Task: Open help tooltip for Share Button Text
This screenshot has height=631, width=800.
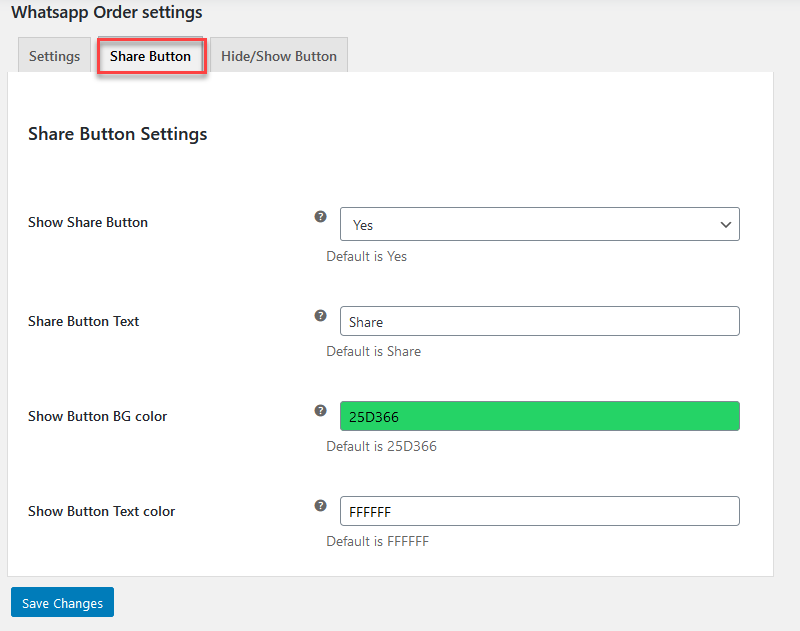Action: click(x=320, y=316)
